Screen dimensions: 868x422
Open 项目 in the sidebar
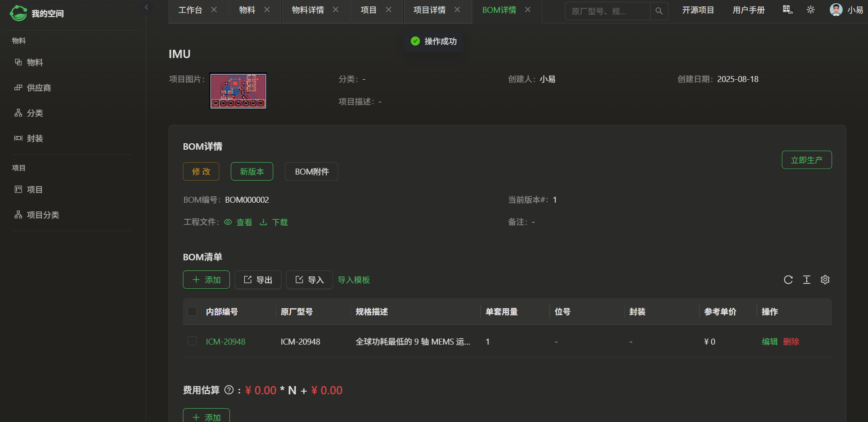35,189
